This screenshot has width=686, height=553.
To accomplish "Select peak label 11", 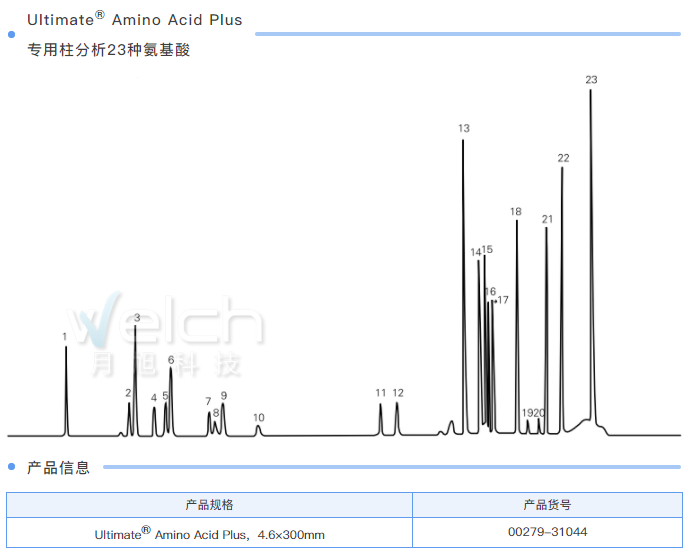I will pyautogui.click(x=380, y=393).
